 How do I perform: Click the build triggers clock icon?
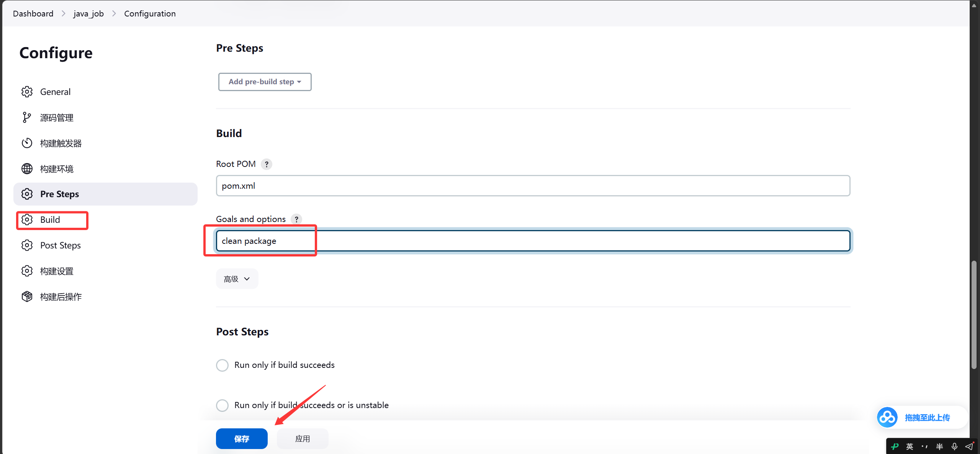[x=27, y=143]
